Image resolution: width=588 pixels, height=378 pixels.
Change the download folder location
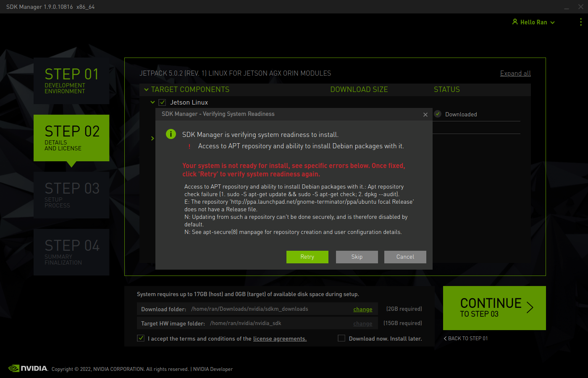pos(363,310)
